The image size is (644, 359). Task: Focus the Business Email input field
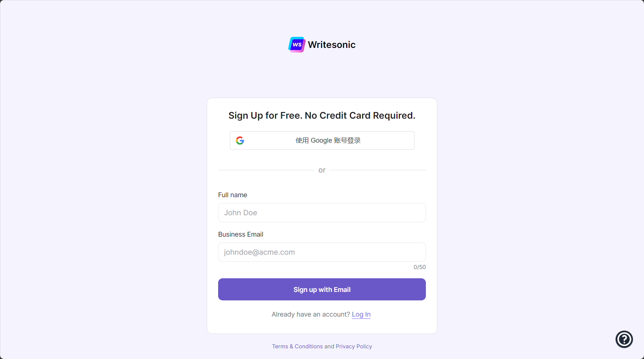pos(322,252)
